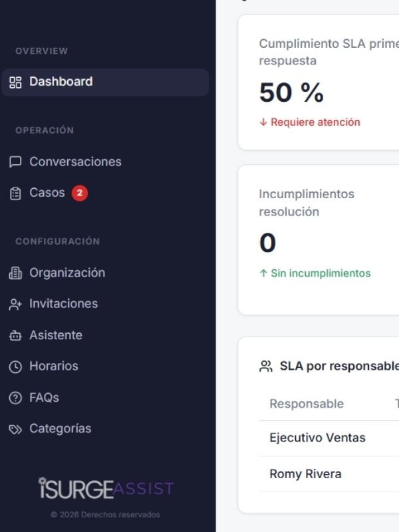399x532 pixels.
Task: Click the FAQs question mark icon
Action: click(x=15, y=398)
